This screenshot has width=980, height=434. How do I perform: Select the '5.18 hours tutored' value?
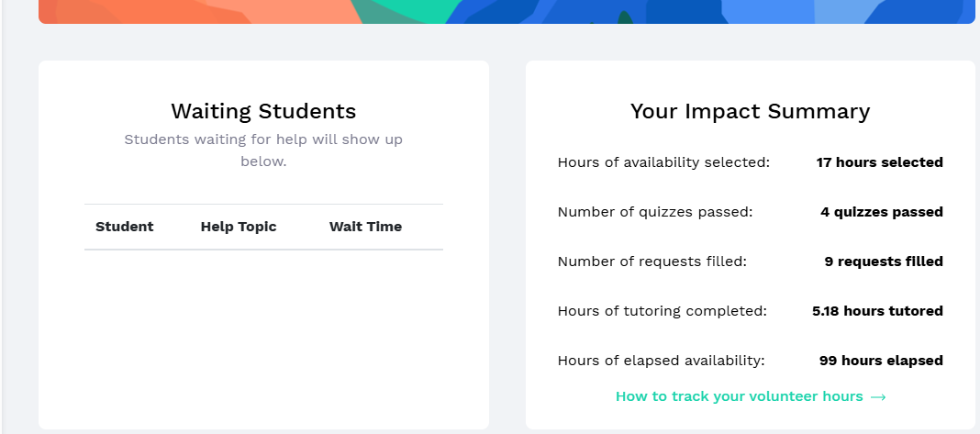pos(877,311)
